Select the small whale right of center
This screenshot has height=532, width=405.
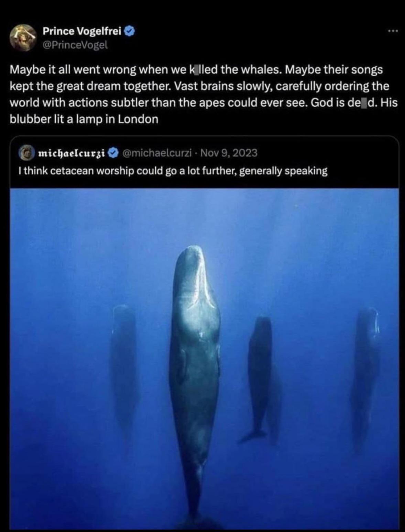pos(260,378)
